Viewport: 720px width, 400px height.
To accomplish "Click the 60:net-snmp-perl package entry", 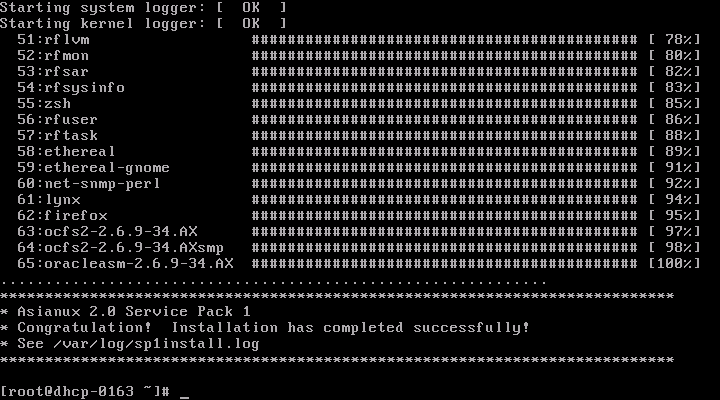I will (x=89, y=184).
